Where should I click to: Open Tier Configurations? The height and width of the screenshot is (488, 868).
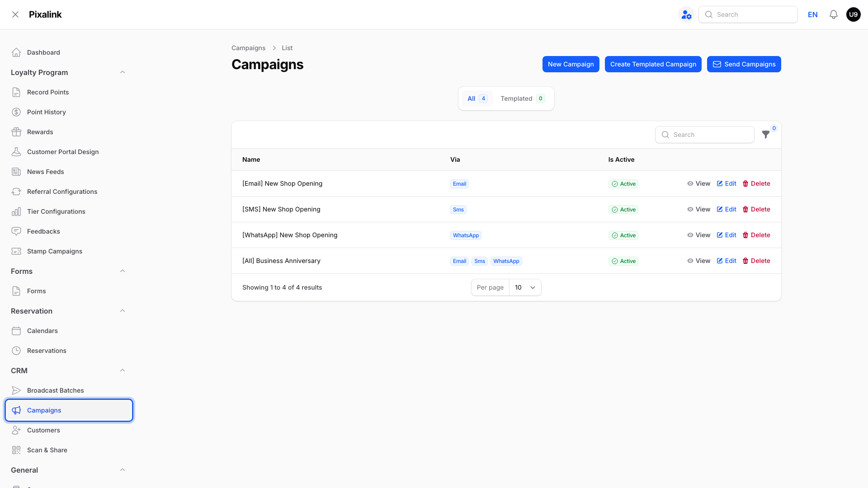tap(69, 211)
